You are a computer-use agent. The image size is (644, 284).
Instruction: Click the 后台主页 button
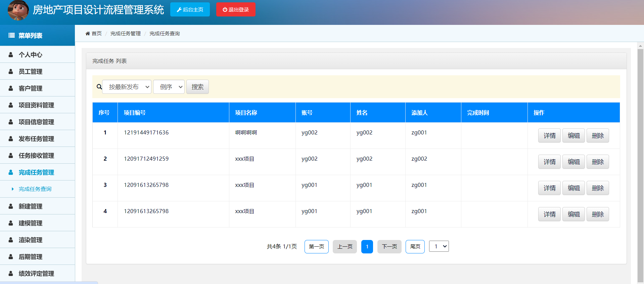tap(190, 9)
